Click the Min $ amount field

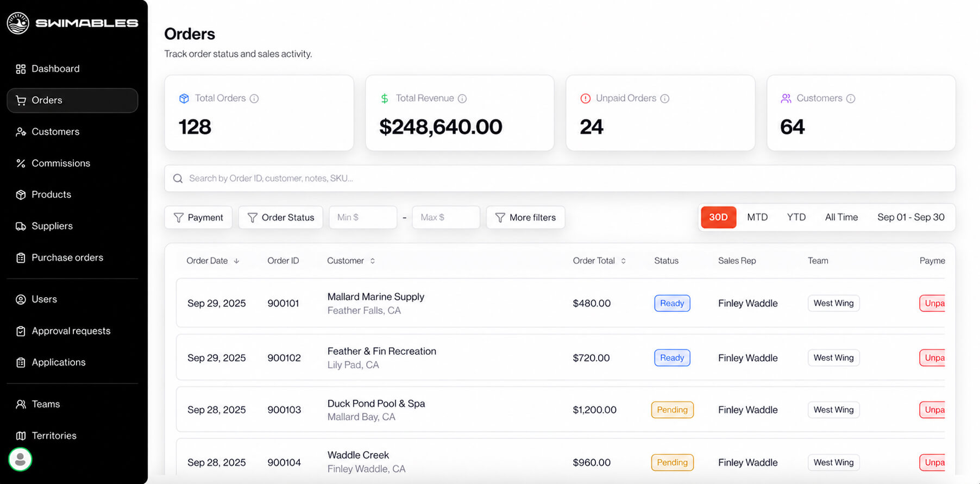point(363,217)
